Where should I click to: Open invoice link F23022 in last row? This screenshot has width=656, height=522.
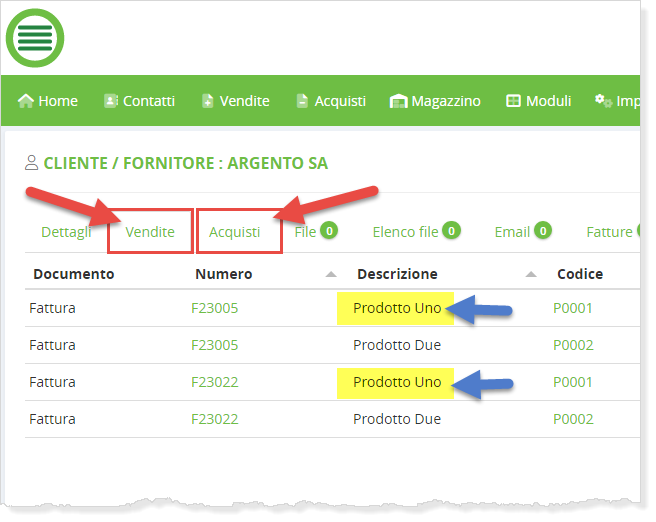tap(214, 419)
